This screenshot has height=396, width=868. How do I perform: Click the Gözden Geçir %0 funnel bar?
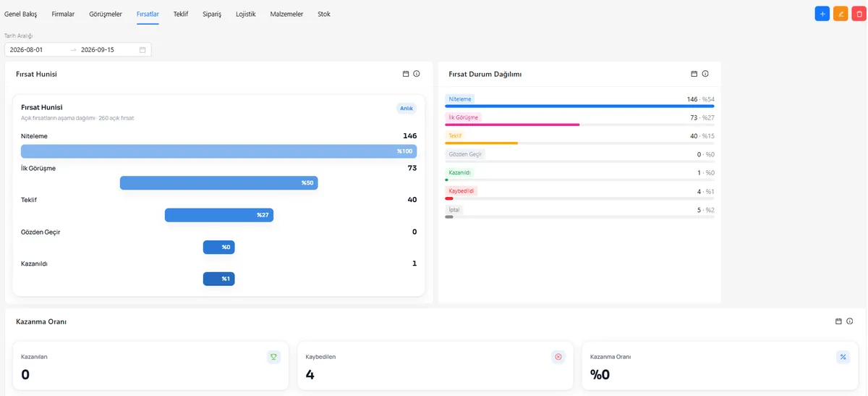(219, 247)
